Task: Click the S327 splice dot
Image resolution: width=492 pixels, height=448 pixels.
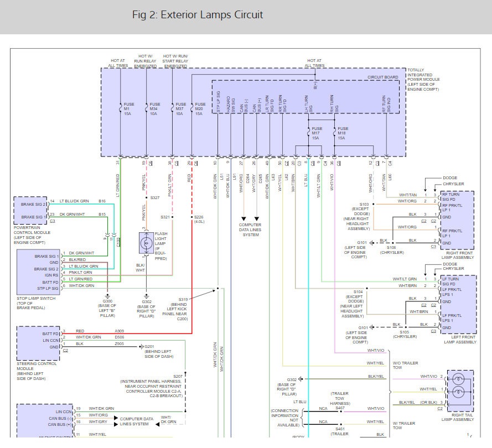Action: [x=146, y=197]
